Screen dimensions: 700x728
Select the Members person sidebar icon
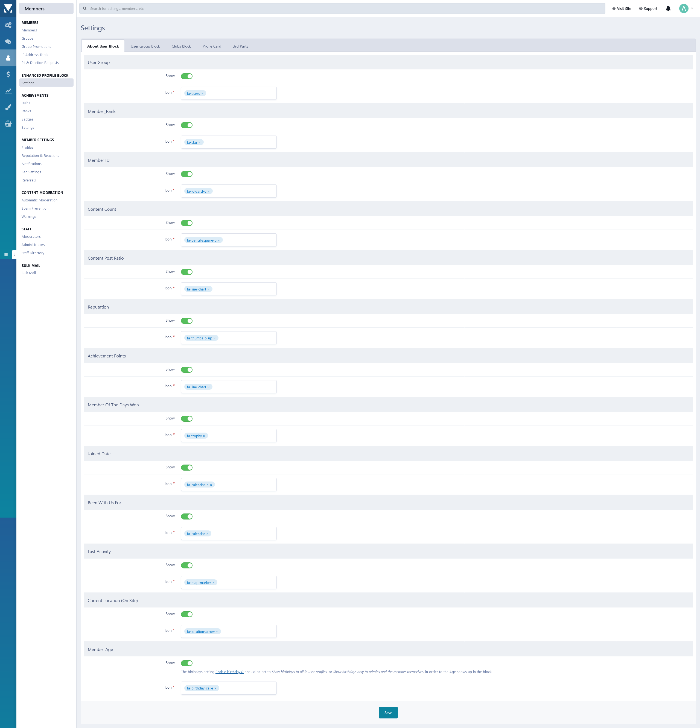8,58
